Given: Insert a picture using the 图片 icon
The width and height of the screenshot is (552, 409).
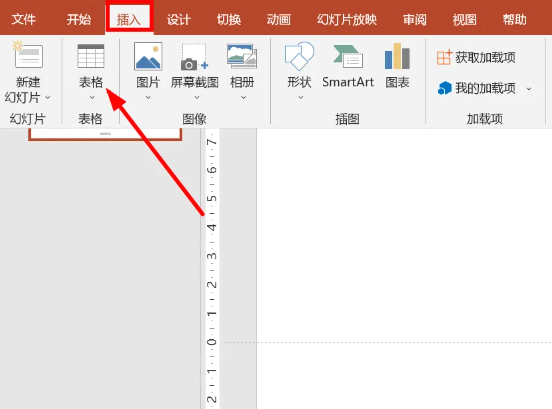Looking at the screenshot, I should coord(148,56).
